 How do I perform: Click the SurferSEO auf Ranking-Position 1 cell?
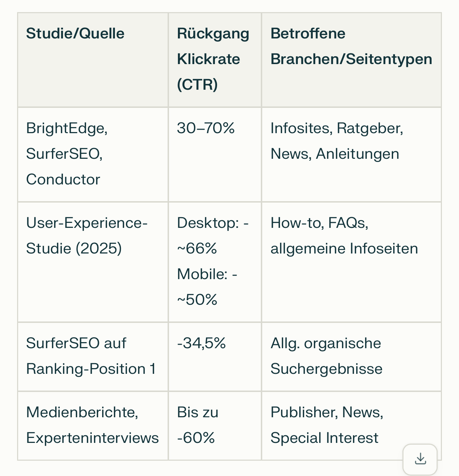click(91, 356)
